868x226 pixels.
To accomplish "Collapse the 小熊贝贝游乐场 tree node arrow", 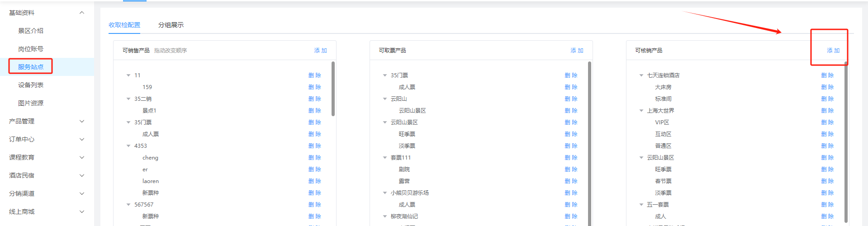I will [384, 193].
